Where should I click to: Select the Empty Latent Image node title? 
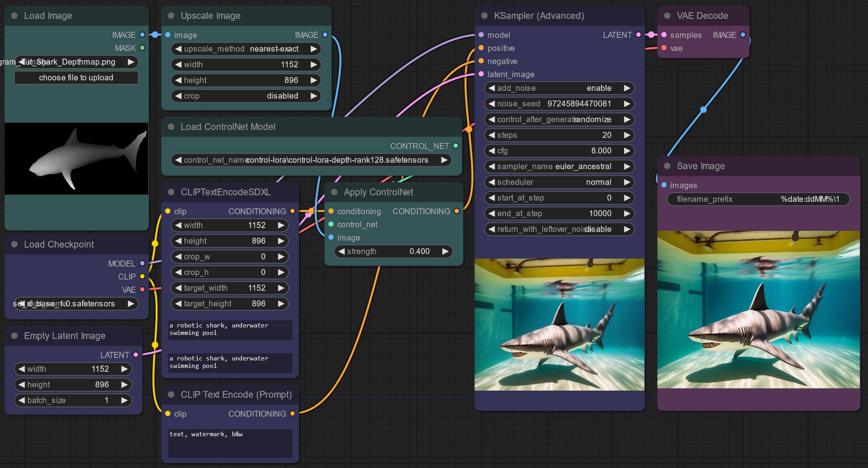click(65, 336)
